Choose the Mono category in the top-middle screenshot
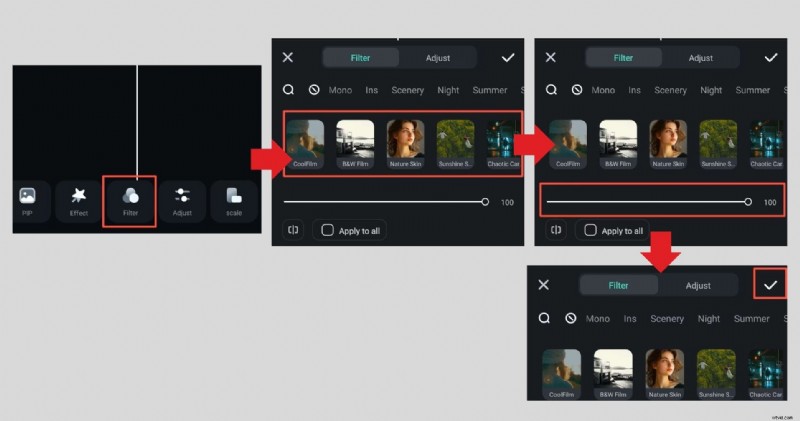This screenshot has height=421, width=800. pos(340,90)
